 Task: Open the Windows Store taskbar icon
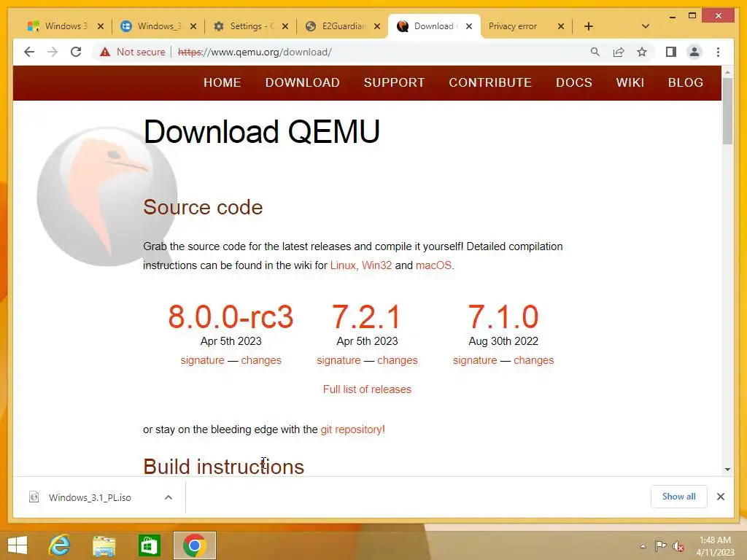(x=149, y=545)
